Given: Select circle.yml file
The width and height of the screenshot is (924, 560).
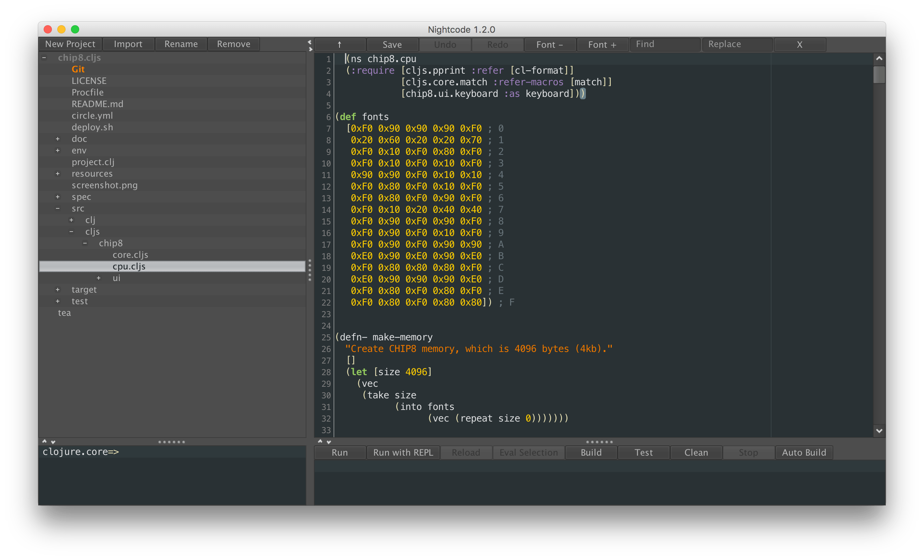Looking at the screenshot, I should pos(92,116).
